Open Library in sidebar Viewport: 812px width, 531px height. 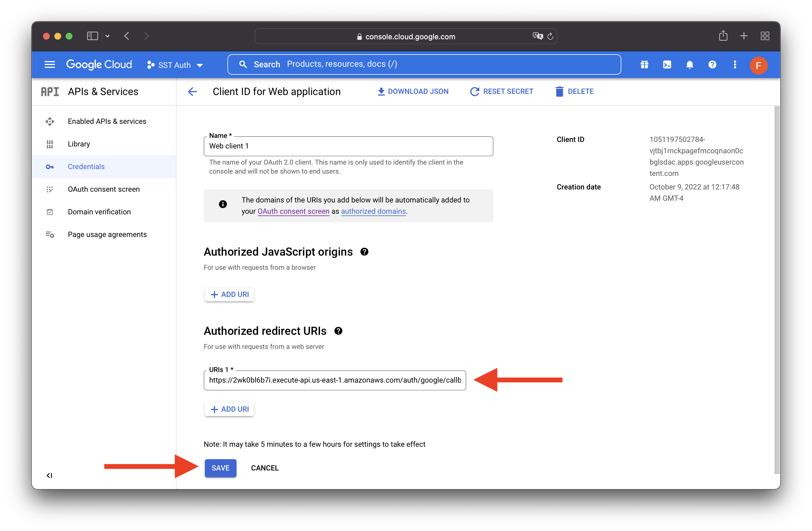click(104, 144)
